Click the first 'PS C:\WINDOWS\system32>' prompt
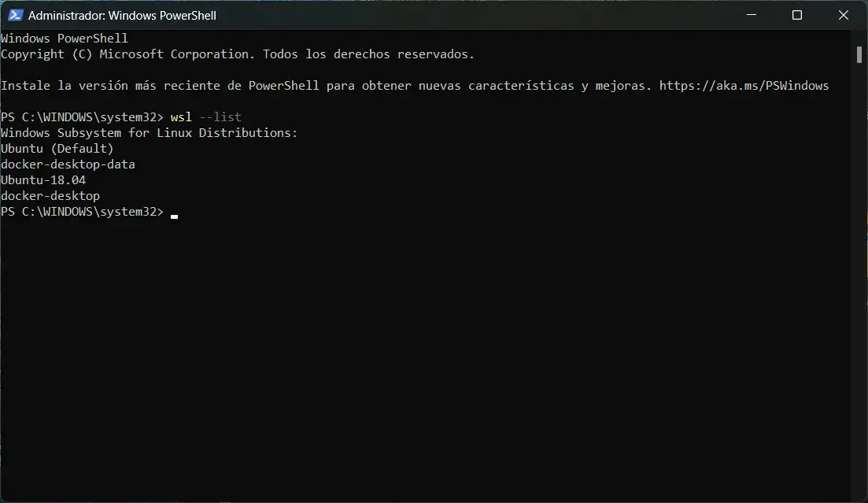 pos(83,117)
